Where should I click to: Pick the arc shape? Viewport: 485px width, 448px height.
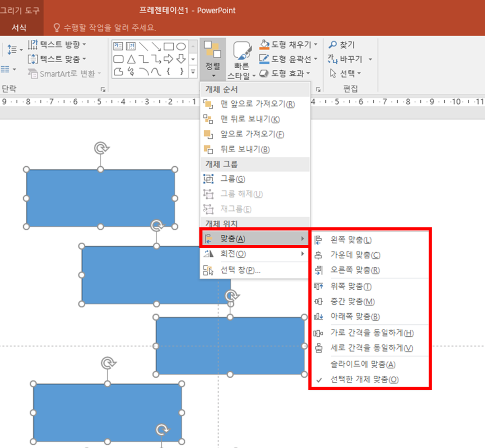click(x=144, y=72)
